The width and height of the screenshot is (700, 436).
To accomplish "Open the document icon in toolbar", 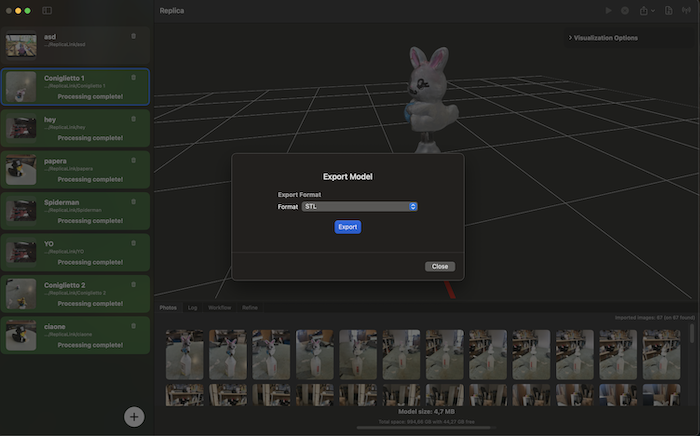I will point(668,10).
